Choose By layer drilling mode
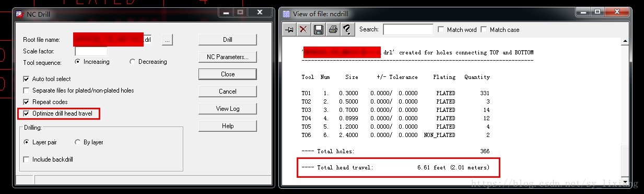This screenshot has height=194, width=644. coord(78,142)
